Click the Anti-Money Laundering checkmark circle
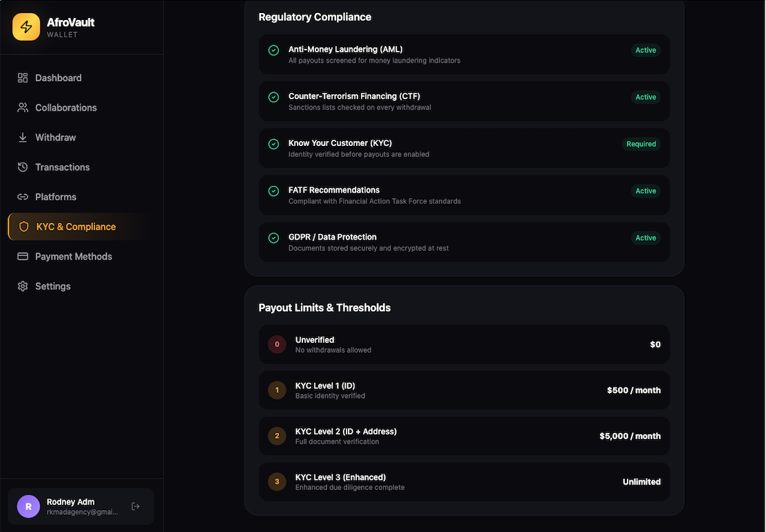The height and width of the screenshot is (532, 766). click(273, 50)
